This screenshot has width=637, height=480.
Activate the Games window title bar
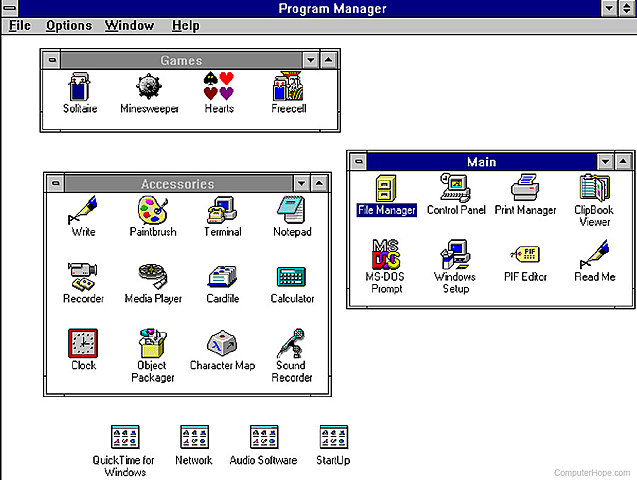click(181, 60)
